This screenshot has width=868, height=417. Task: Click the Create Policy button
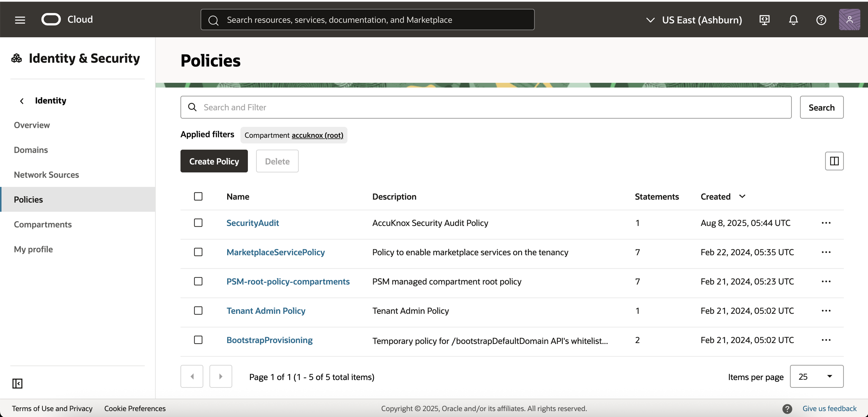(214, 161)
